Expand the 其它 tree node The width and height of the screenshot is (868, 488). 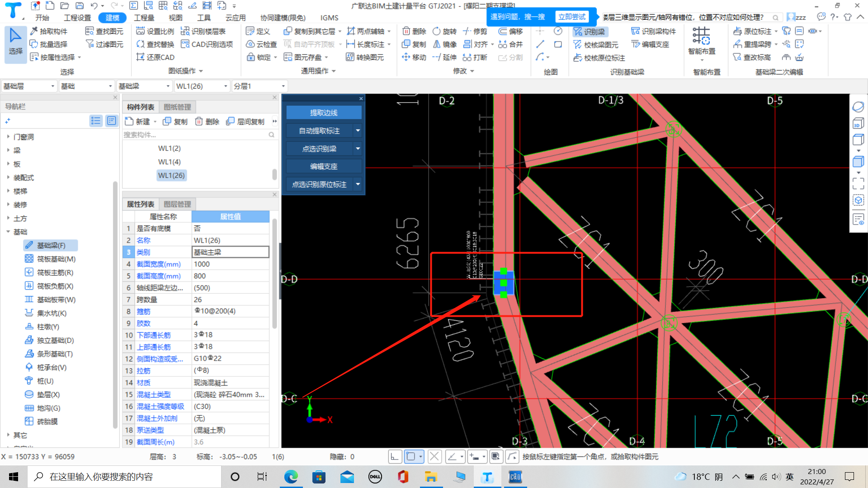8,435
